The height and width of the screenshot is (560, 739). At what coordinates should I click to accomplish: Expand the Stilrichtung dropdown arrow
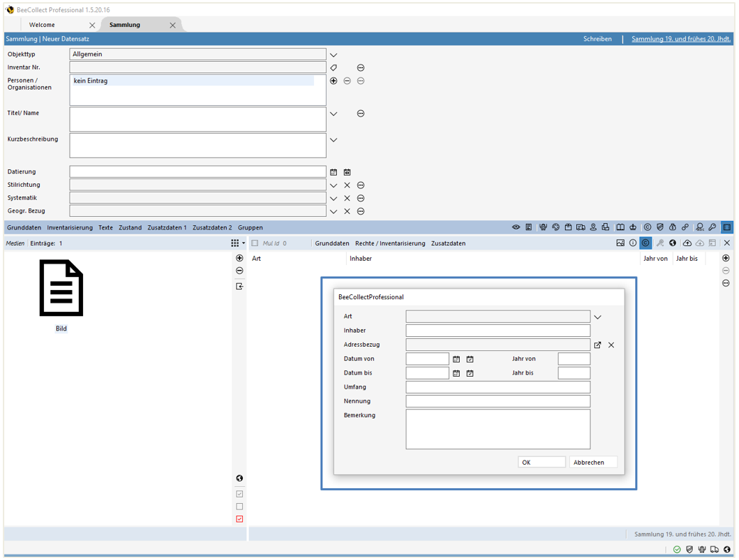pos(333,185)
